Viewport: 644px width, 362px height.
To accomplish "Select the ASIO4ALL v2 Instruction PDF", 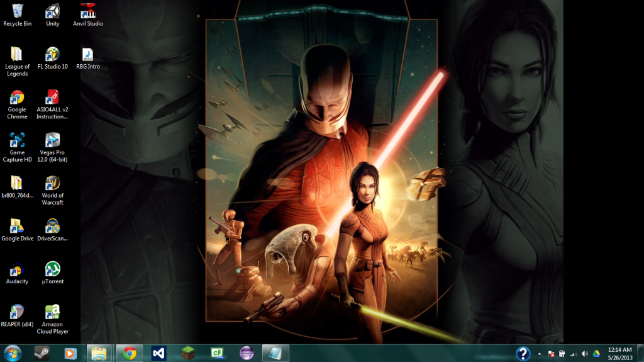I will 53,105.
